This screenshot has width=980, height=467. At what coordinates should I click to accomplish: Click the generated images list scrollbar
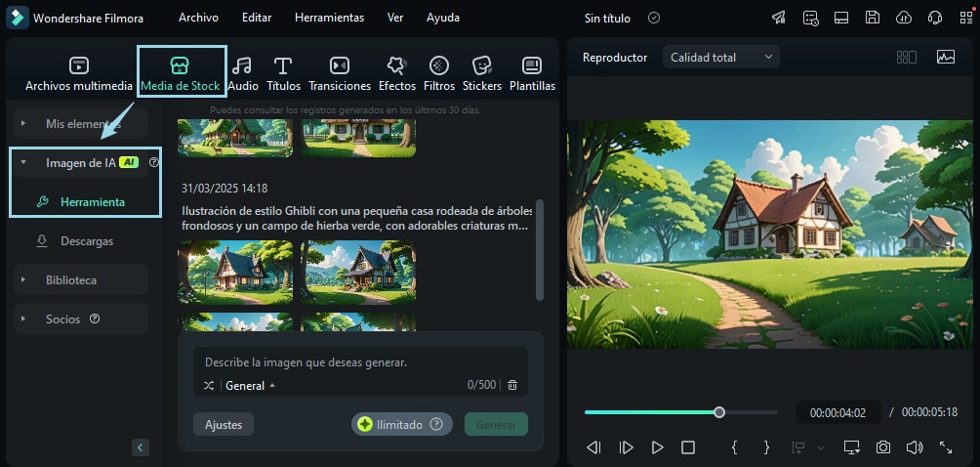click(x=540, y=249)
